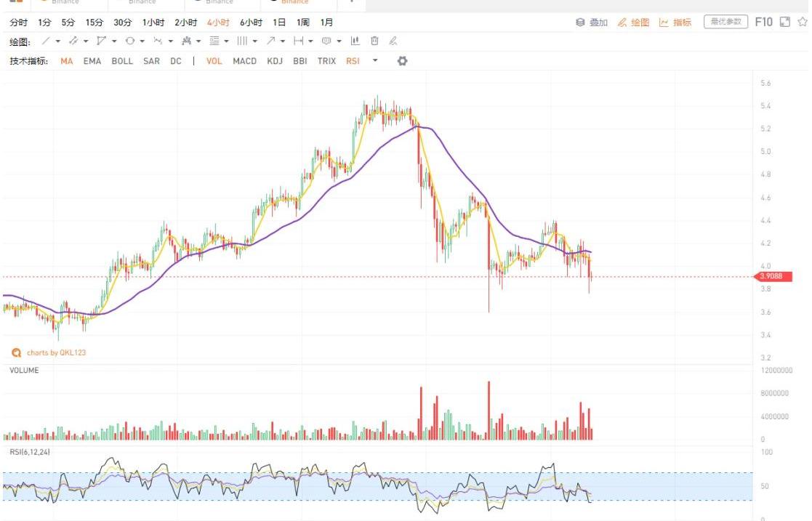This screenshot has width=812, height=521.
Task: Open the line tool dropdown arrow
Action: pos(58,41)
